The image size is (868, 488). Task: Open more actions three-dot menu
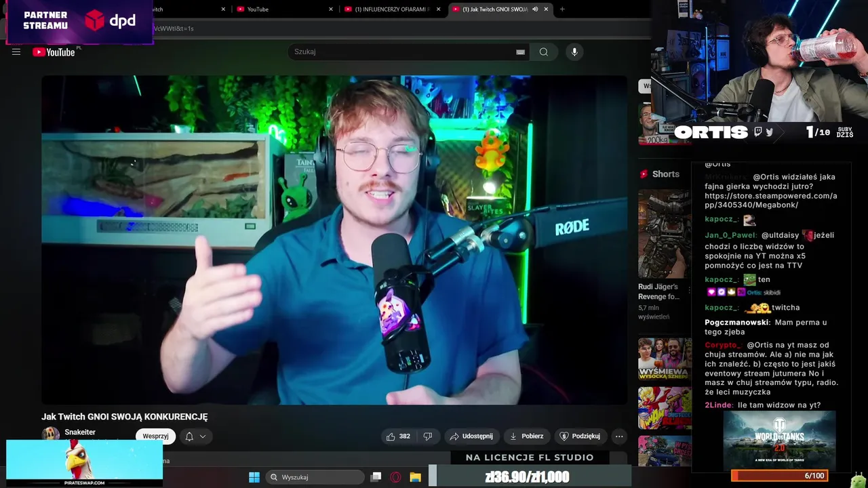point(618,436)
